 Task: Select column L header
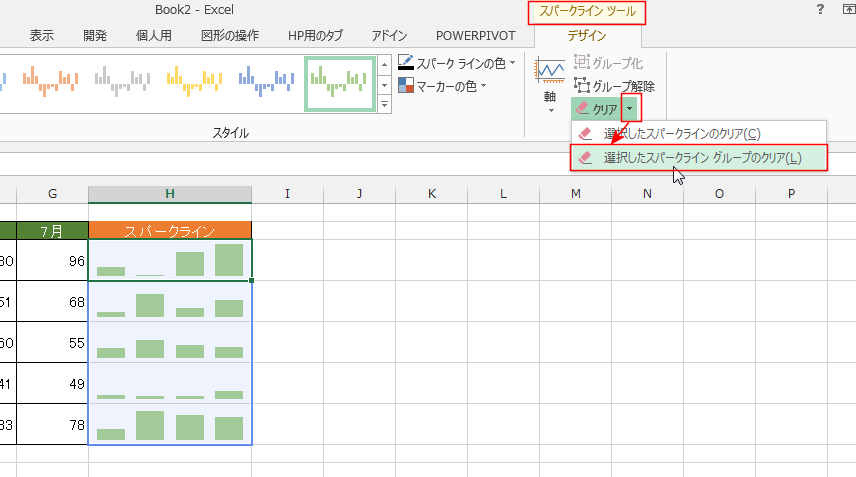(503, 194)
